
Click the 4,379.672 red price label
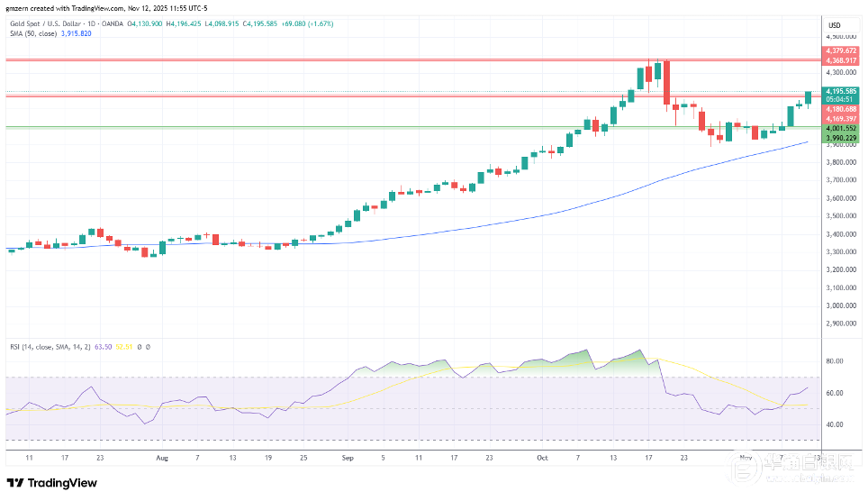(x=841, y=51)
